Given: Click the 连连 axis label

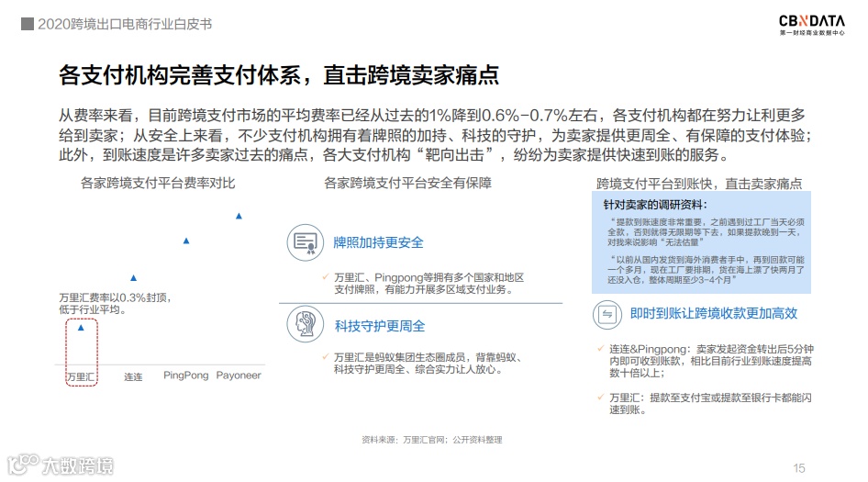Looking at the screenshot, I should point(133,376).
